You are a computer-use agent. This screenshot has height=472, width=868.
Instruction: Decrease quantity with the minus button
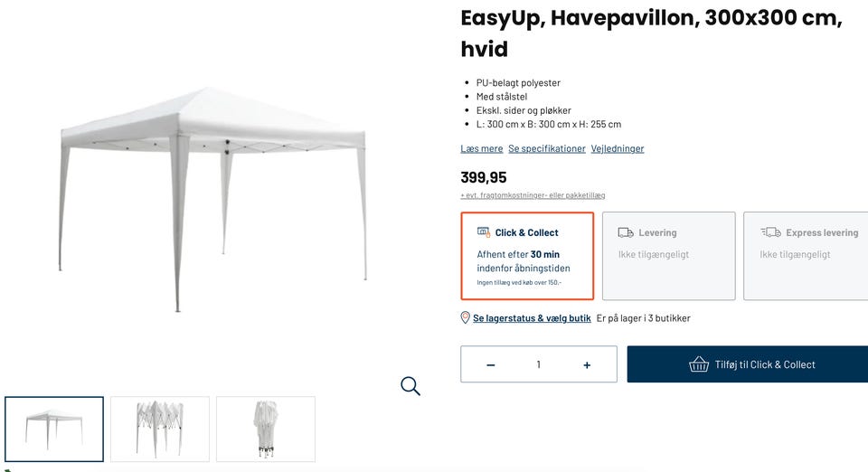pos(491,364)
